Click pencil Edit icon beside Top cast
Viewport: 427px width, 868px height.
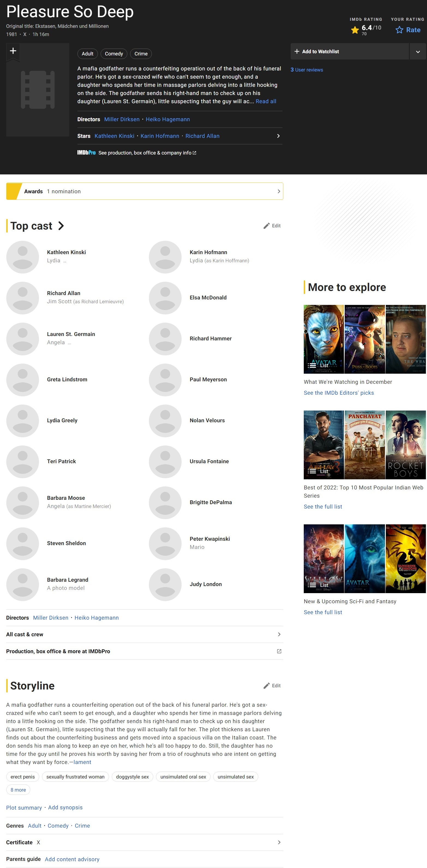(266, 226)
